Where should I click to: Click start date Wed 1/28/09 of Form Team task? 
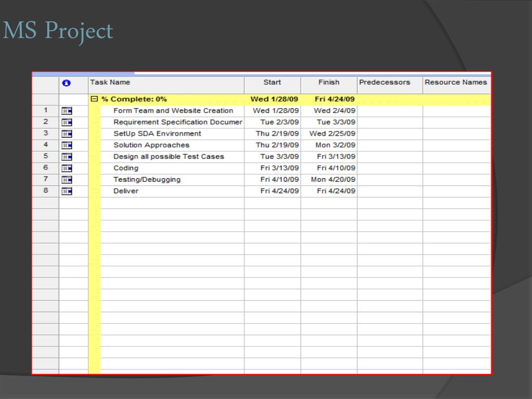coord(276,111)
